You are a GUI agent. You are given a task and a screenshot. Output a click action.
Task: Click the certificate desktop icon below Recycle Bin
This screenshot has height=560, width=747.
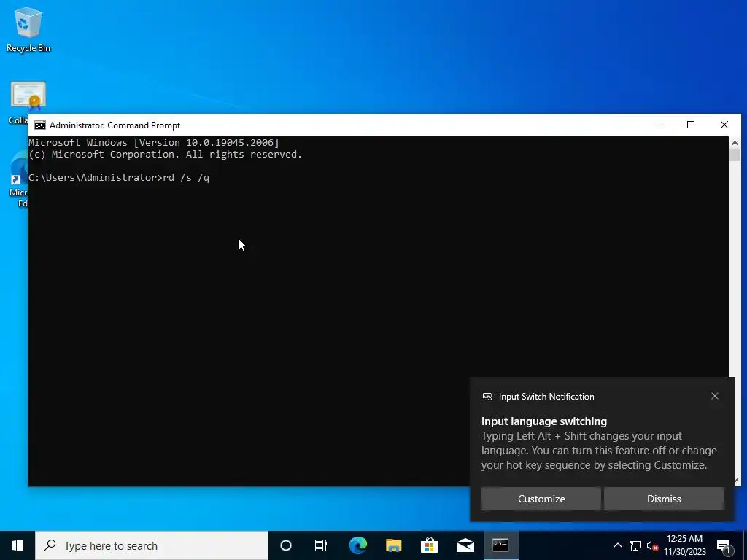(28, 96)
